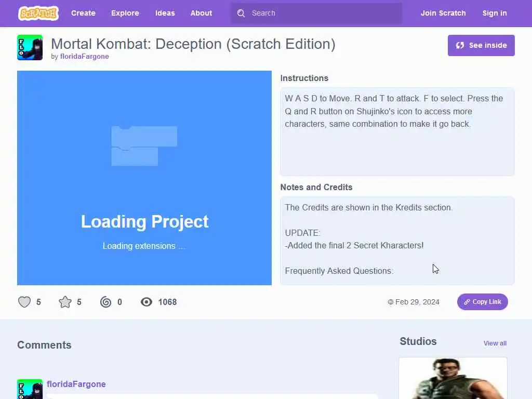Viewport: 532px width, 399px height.
Task: Love the project with the heart icon
Action: [24, 302]
